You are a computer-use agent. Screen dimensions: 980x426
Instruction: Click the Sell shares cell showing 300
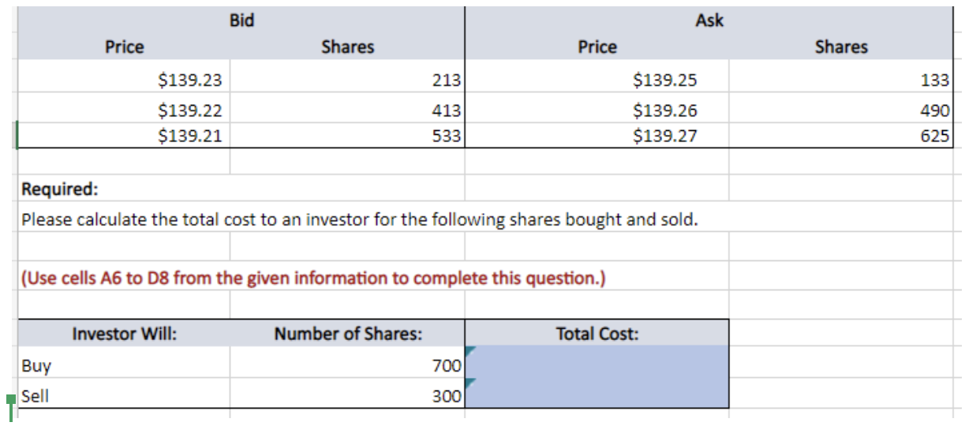[x=347, y=394]
